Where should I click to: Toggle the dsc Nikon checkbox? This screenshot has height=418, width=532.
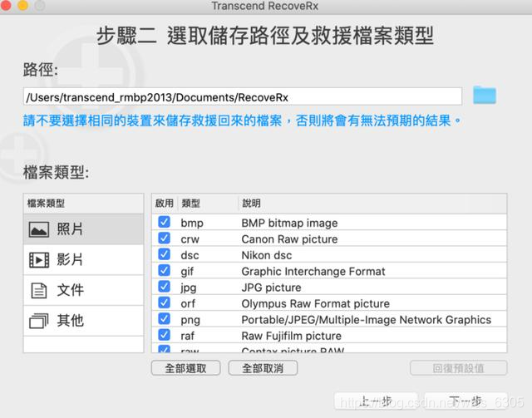coord(165,254)
